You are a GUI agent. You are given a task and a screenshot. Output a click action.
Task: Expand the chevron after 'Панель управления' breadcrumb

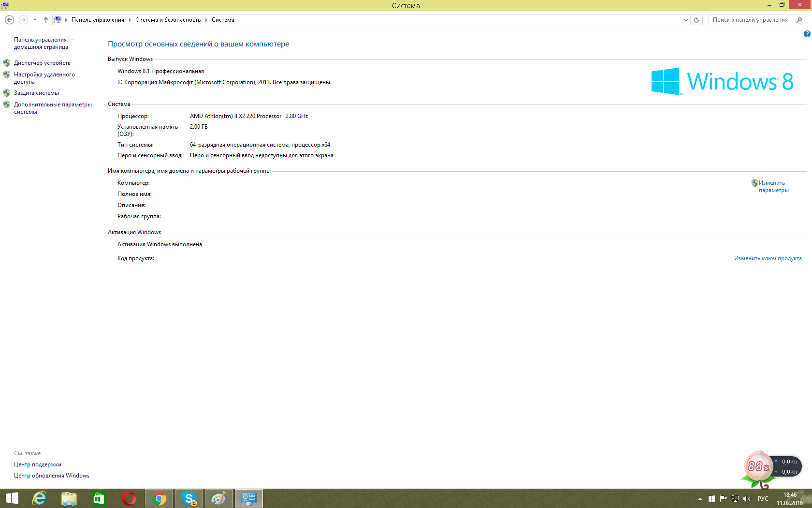[x=130, y=20]
